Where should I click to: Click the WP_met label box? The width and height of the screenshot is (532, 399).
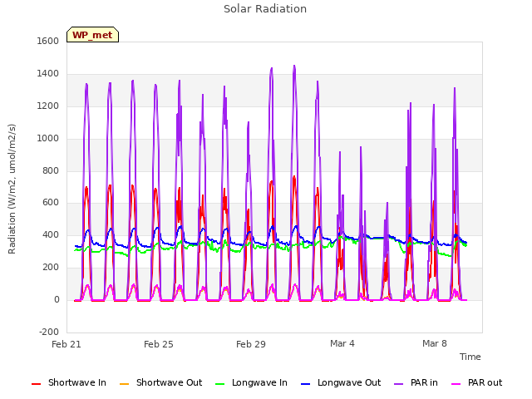click(x=92, y=35)
